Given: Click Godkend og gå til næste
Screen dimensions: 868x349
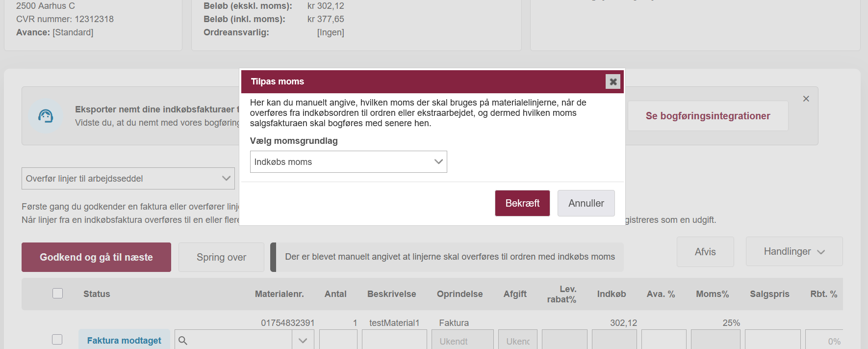Looking at the screenshot, I should (96, 257).
